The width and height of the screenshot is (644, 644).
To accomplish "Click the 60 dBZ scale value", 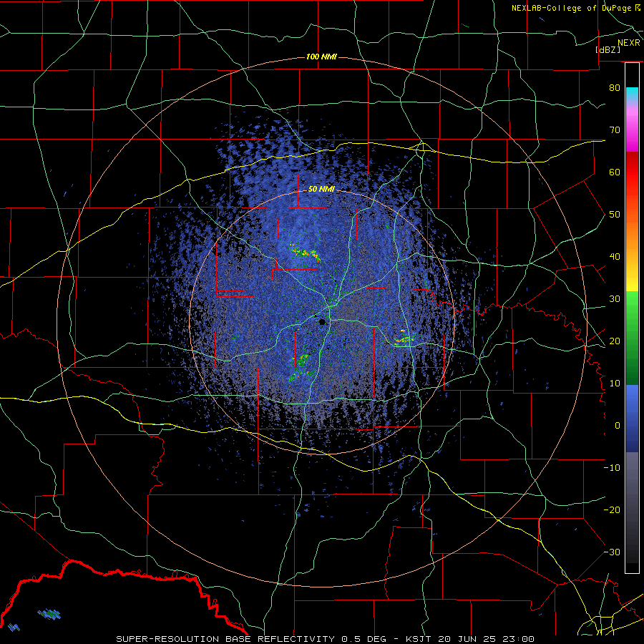I will pyautogui.click(x=615, y=172).
